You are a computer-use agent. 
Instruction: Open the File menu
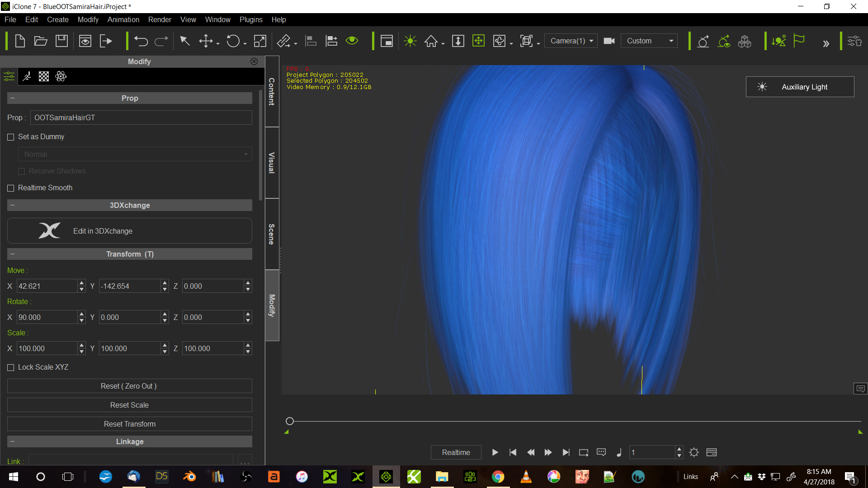click(10, 20)
